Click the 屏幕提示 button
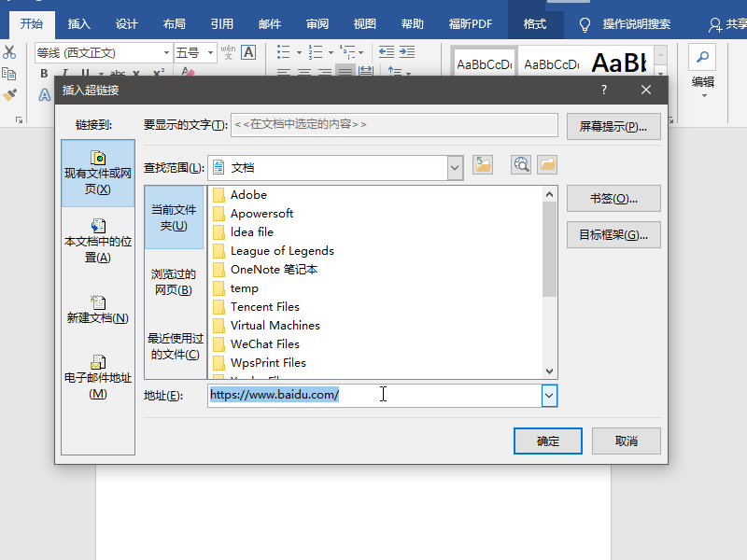747x560 pixels. point(613,127)
